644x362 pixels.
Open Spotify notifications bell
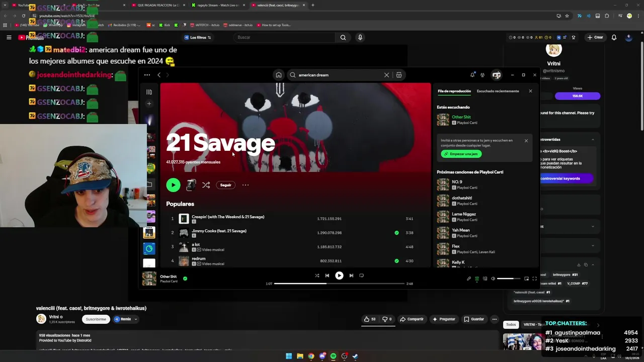(x=472, y=75)
